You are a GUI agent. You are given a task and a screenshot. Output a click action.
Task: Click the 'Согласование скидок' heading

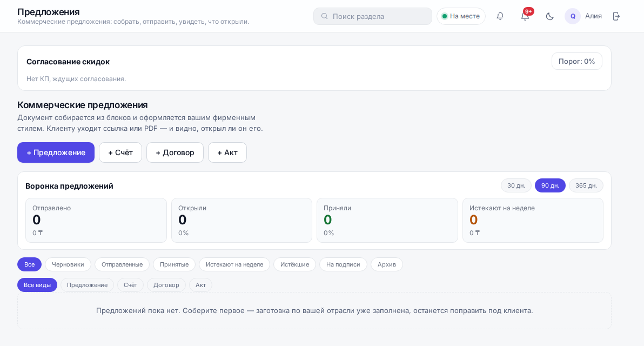(68, 62)
